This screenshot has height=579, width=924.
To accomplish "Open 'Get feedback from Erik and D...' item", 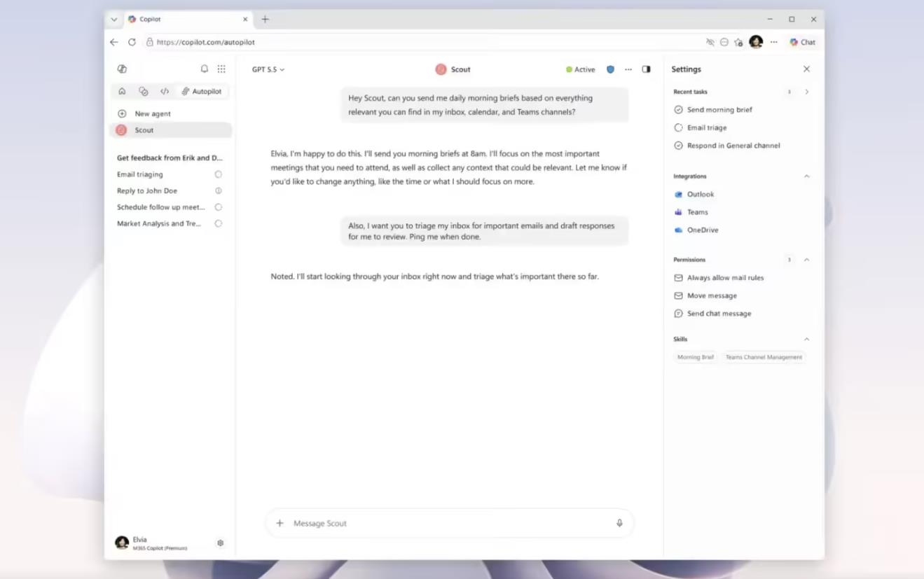I will (170, 158).
